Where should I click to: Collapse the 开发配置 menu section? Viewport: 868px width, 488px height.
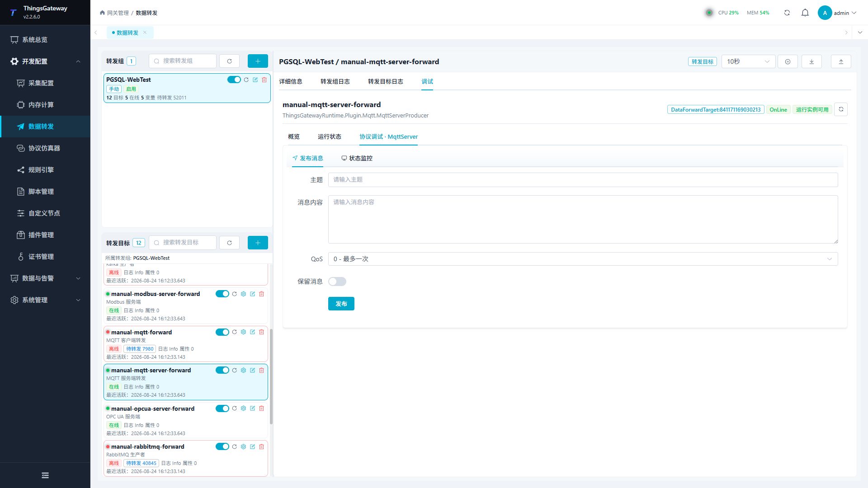coord(45,61)
